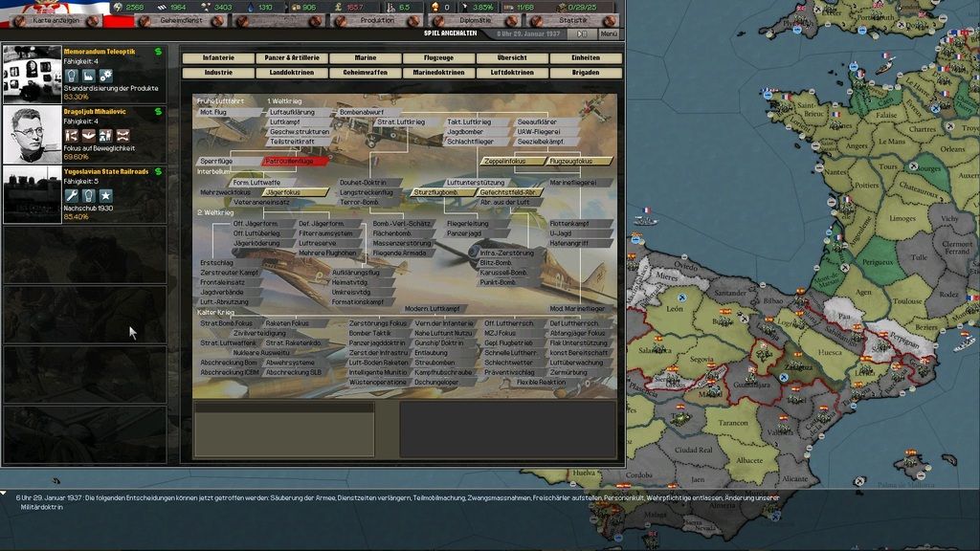The image size is (980, 551).
Task: Click the Luftaufklärung technology
Action: coord(298,113)
